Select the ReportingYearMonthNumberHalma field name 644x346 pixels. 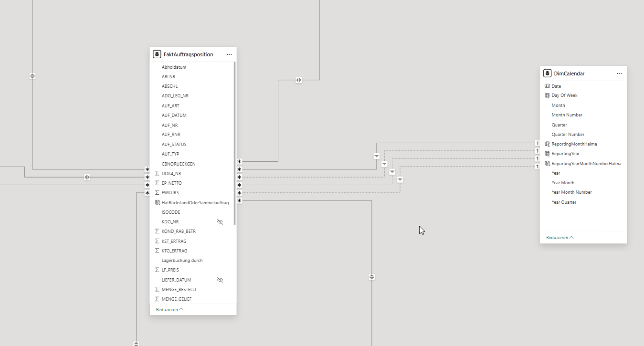pos(587,163)
